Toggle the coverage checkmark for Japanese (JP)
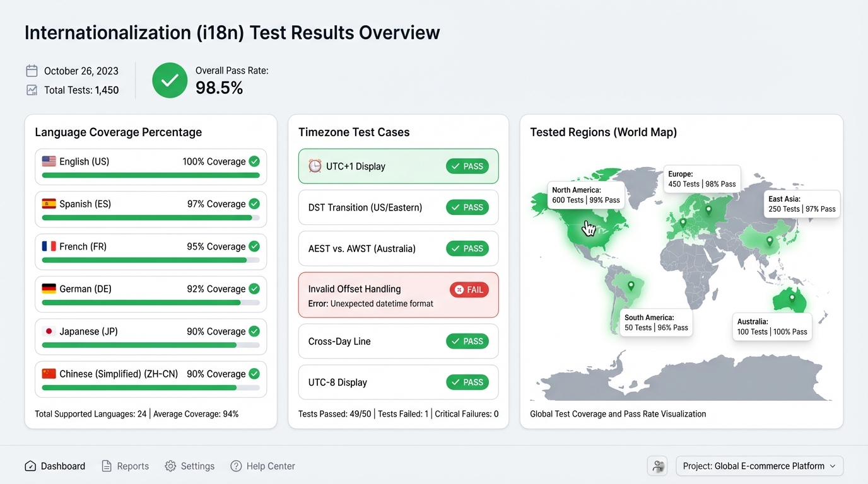 pyautogui.click(x=254, y=331)
